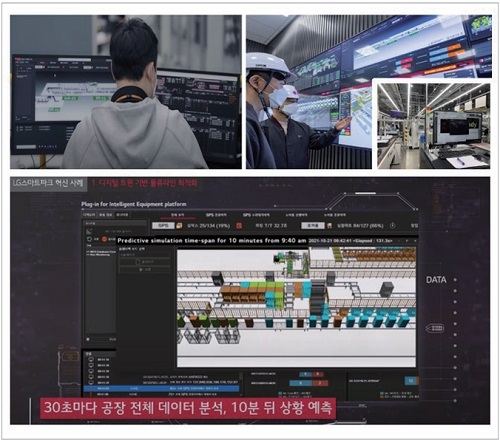
Task: Open the top-left operator monitor photo
Action: pos(126,92)
